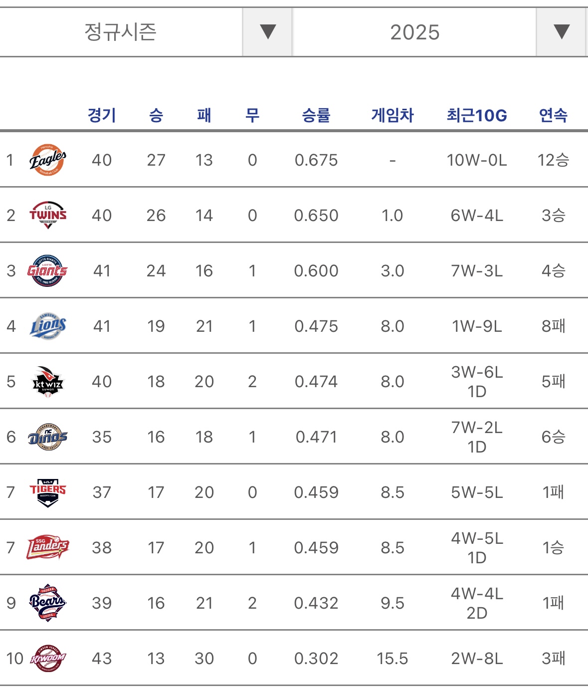This screenshot has width=588, height=700.
Task: Select the 2025 year field
Action: 414,32
